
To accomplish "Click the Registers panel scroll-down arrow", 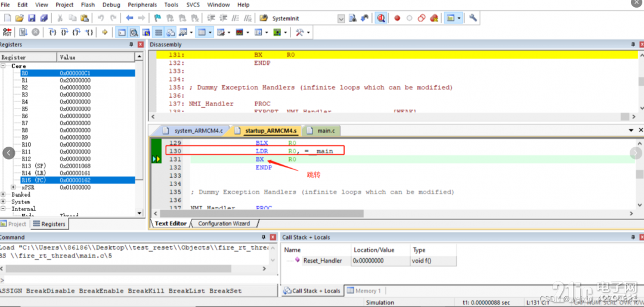I will pos(139,213).
